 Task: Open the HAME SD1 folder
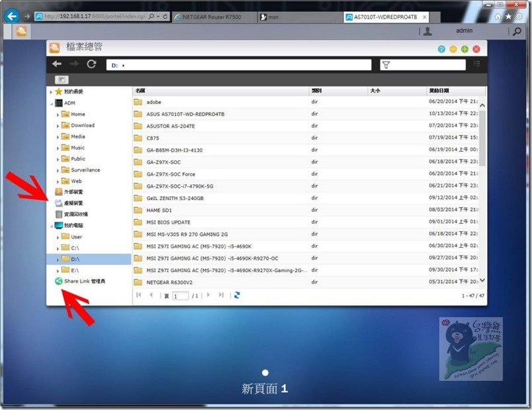pyautogui.click(x=159, y=211)
